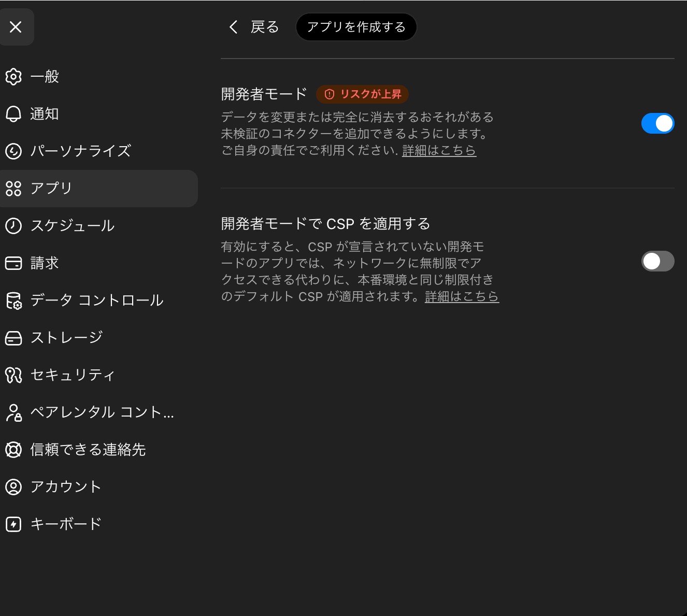Image resolution: width=687 pixels, height=616 pixels.
Task: Click the drive icon beside ストレージ
Action: coord(13,338)
